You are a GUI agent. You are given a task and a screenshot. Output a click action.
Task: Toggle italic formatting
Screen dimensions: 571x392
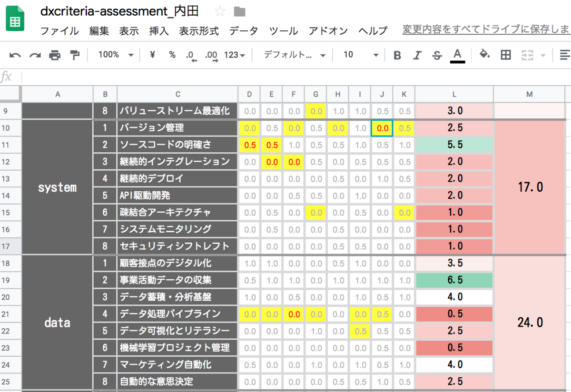[x=417, y=55]
